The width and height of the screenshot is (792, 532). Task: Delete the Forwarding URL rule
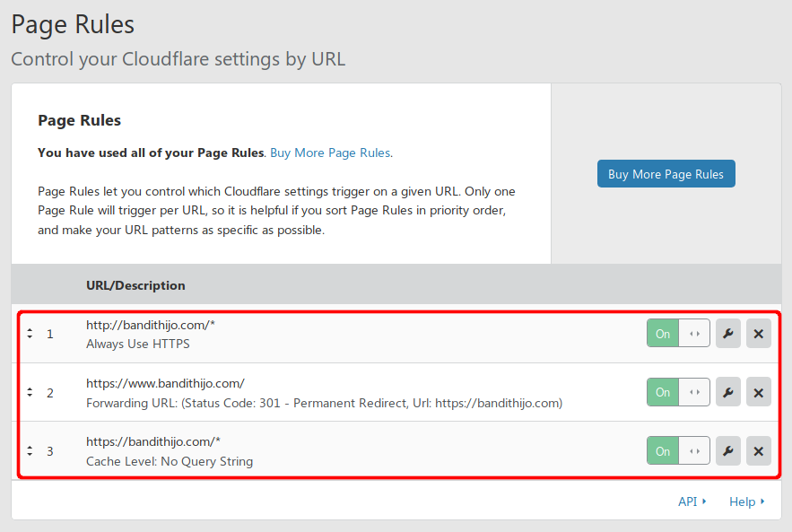click(758, 392)
